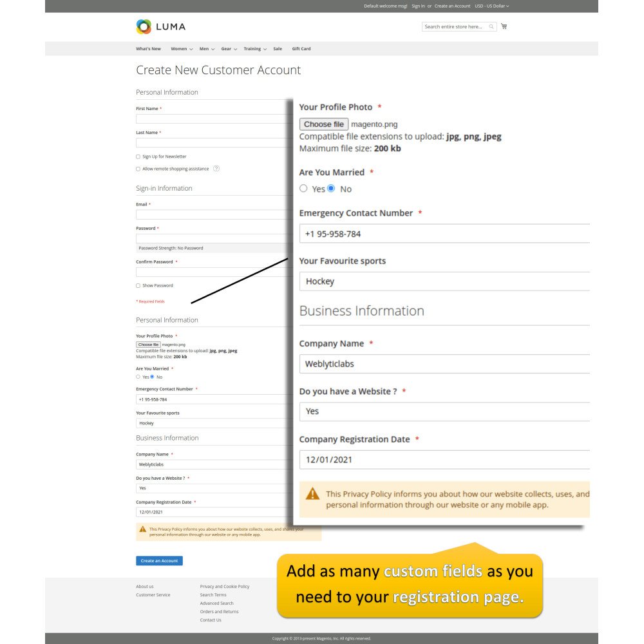Click the Create an Account blue button
Viewport: 644px width, 644px height.
point(159,561)
